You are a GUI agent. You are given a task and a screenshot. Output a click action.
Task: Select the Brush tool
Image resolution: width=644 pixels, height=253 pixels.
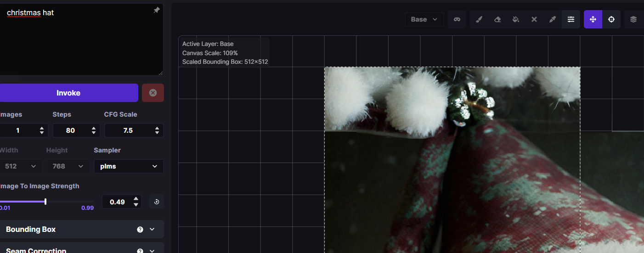point(479,19)
